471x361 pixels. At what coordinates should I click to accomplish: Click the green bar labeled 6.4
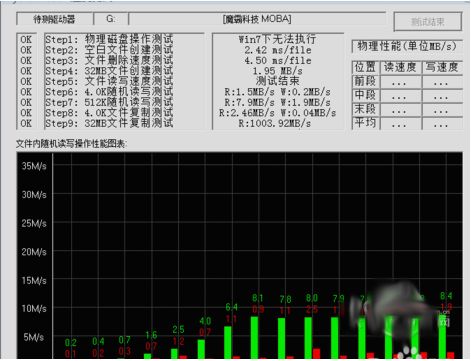(228, 343)
